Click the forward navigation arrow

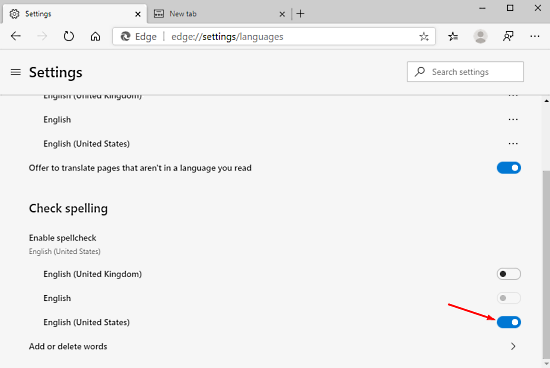(x=42, y=36)
